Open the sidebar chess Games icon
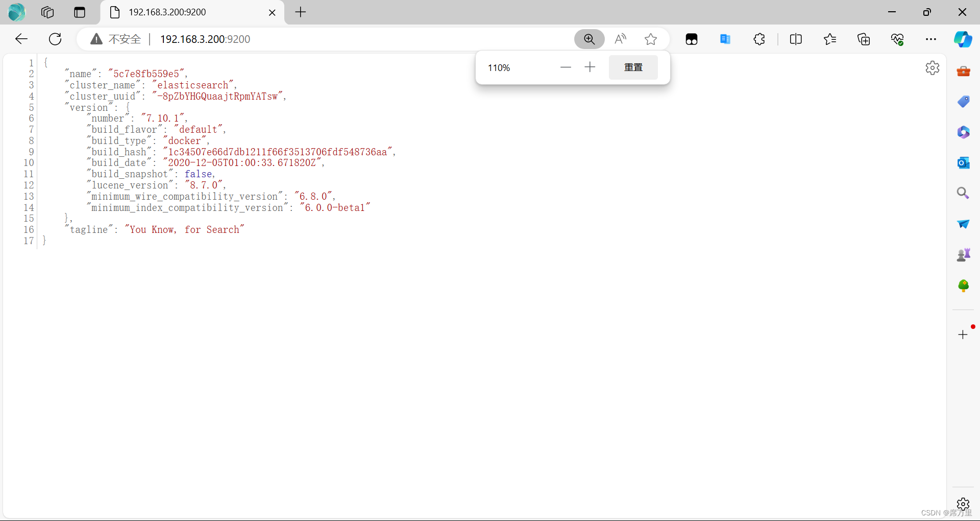Image resolution: width=980 pixels, height=521 pixels. [964, 254]
